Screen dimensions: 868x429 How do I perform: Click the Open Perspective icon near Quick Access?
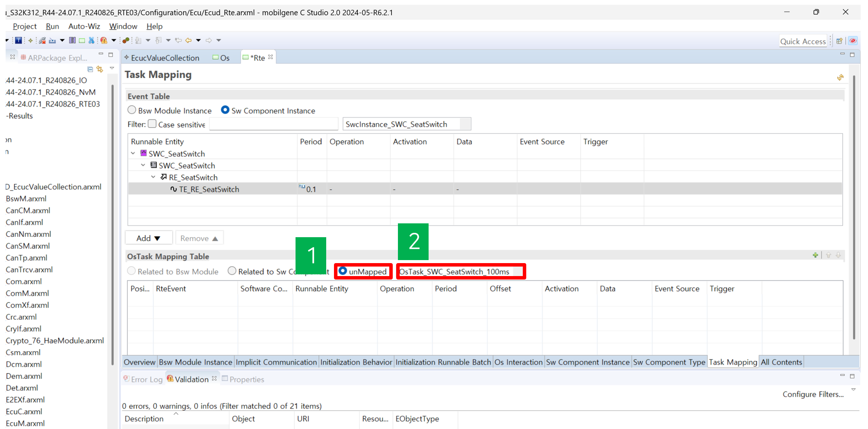pos(839,41)
